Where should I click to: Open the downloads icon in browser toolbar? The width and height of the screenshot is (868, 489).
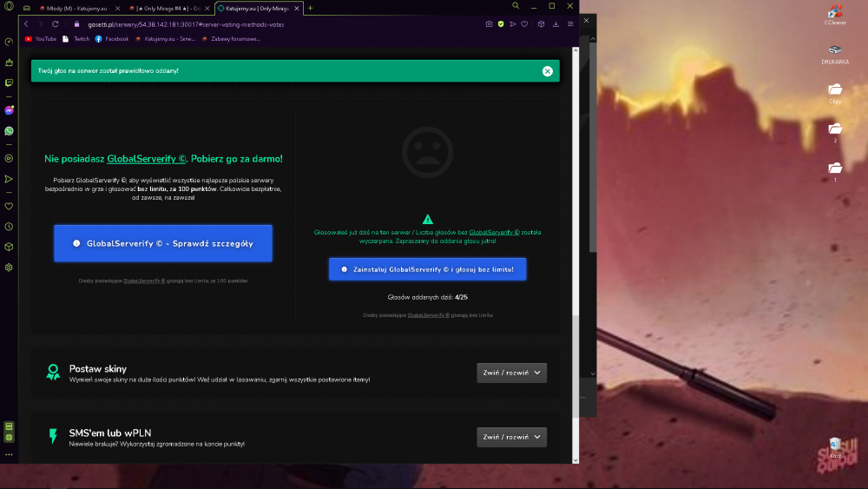[556, 24]
